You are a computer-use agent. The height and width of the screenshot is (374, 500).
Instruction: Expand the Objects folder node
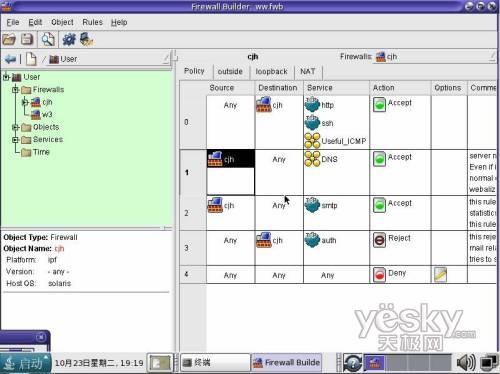[15, 127]
